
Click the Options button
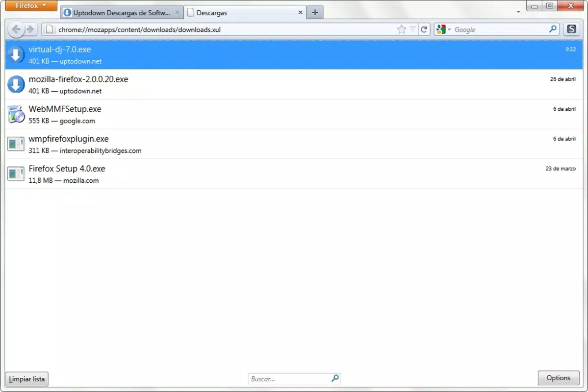click(559, 378)
